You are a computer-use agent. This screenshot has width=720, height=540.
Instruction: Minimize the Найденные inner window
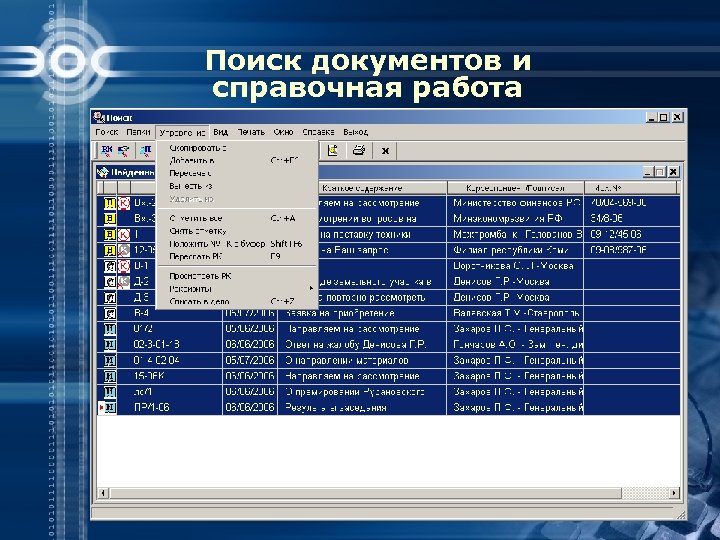pyautogui.click(x=648, y=172)
